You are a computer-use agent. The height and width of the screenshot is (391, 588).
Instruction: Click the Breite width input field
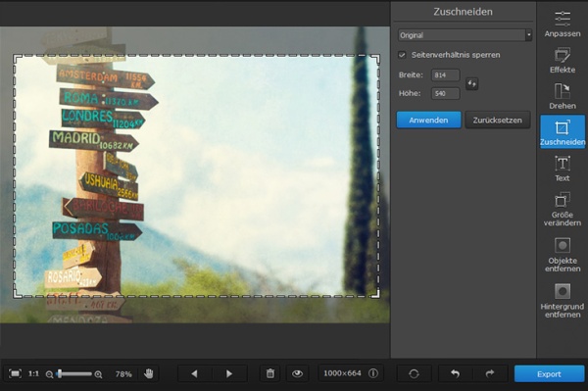[445, 75]
